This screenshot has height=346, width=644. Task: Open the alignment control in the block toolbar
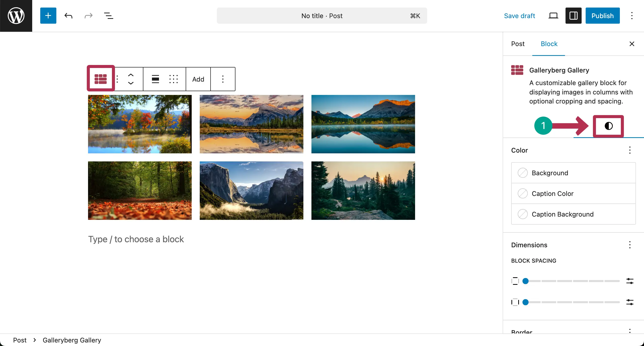(x=155, y=79)
